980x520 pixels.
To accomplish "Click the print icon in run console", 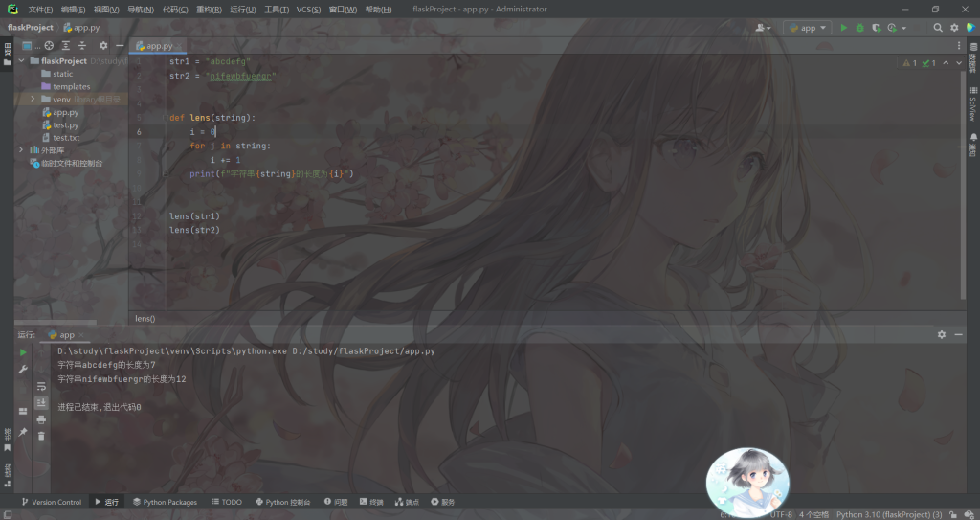I will (41, 419).
